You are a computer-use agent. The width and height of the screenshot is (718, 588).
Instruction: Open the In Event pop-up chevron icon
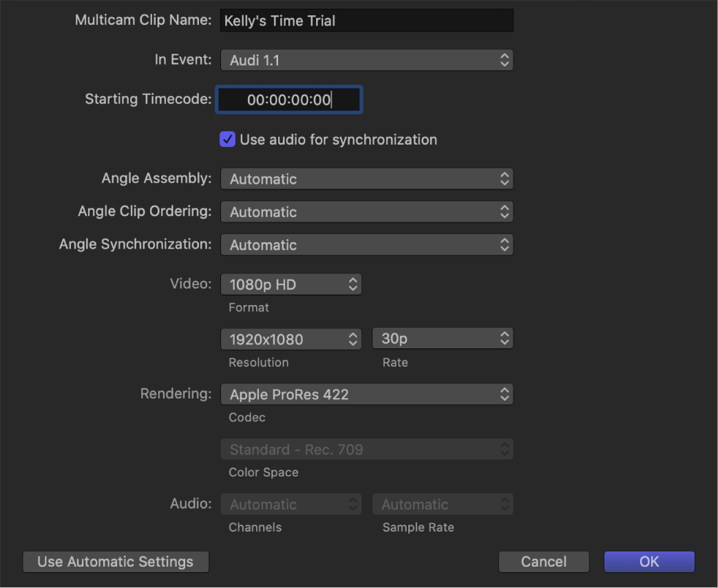505,60
